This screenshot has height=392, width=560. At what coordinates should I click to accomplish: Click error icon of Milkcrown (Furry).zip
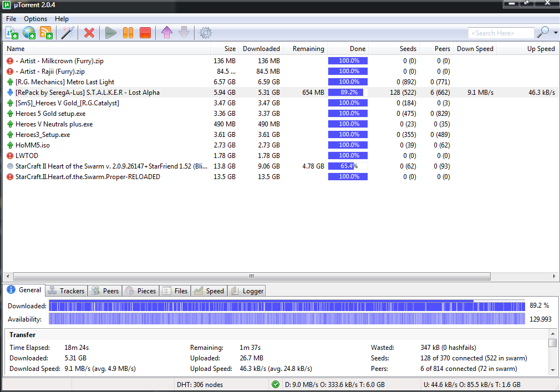click(x=10, y=61)
